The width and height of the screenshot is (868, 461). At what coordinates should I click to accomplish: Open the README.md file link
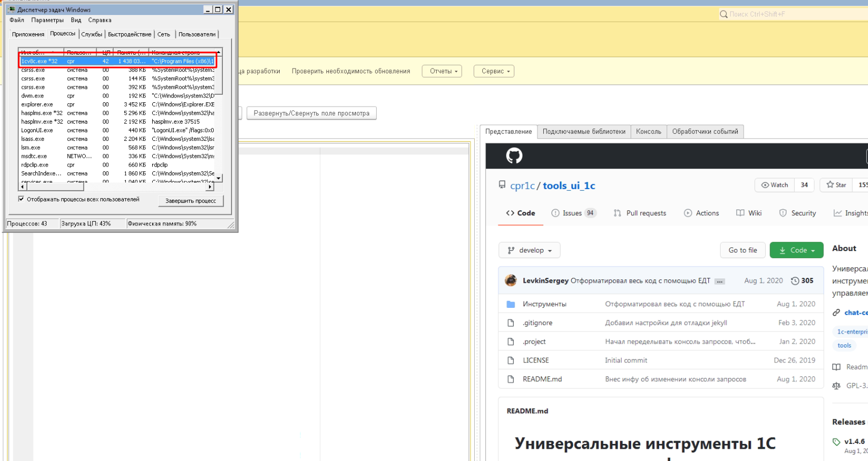(542, 379)
